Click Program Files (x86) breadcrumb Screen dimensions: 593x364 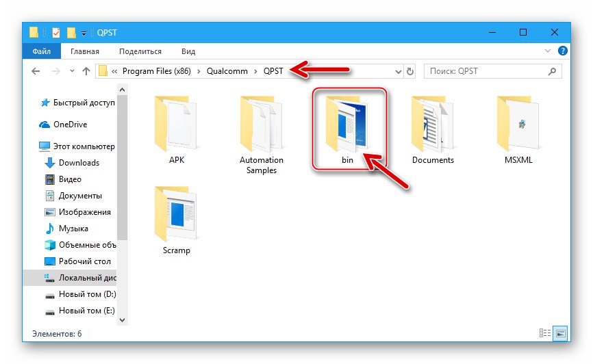pos(157,71)
